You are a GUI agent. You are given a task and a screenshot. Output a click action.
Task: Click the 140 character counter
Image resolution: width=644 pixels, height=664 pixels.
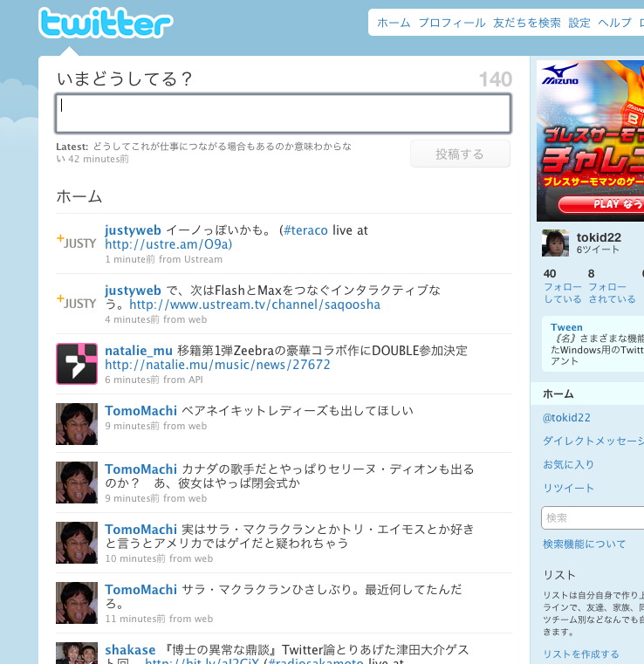[x=496, y=79]
